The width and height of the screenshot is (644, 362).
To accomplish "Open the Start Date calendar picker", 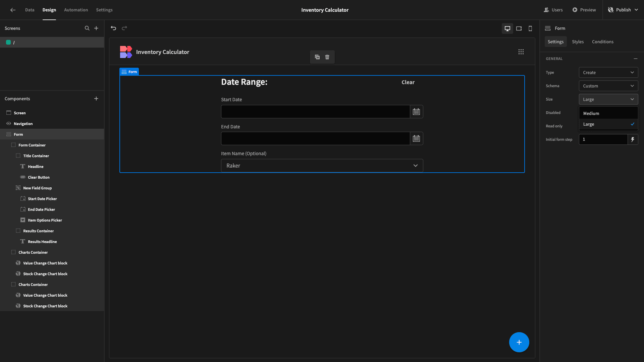I will pyautogui.click(x=416, y=112).
